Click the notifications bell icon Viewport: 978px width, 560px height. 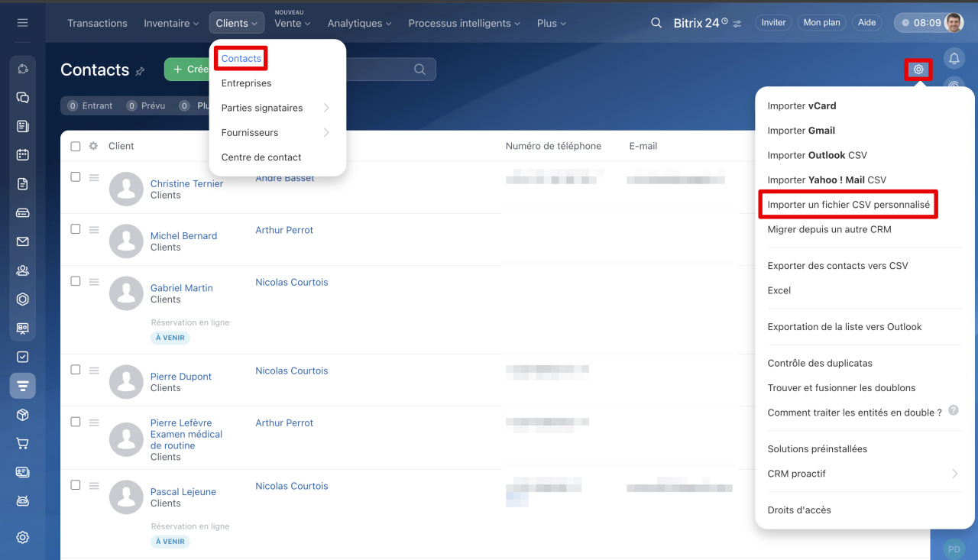[954, 59]
